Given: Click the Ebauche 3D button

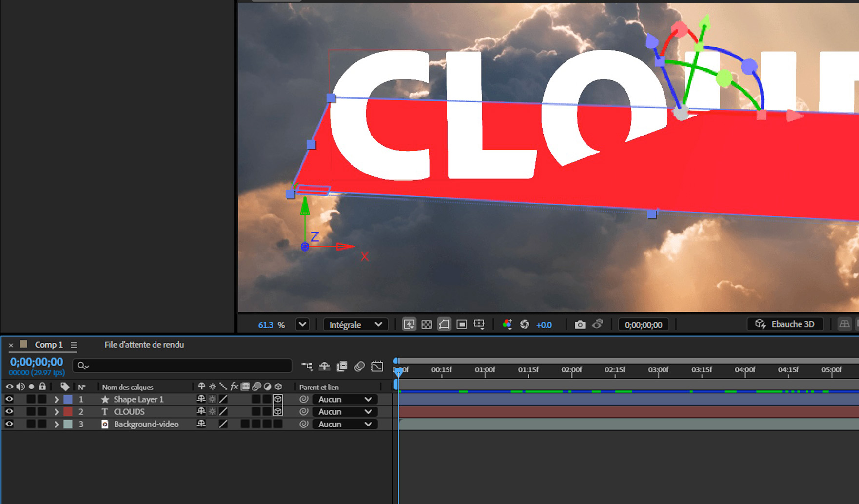Looking at the screenshot, I should 785,324.
